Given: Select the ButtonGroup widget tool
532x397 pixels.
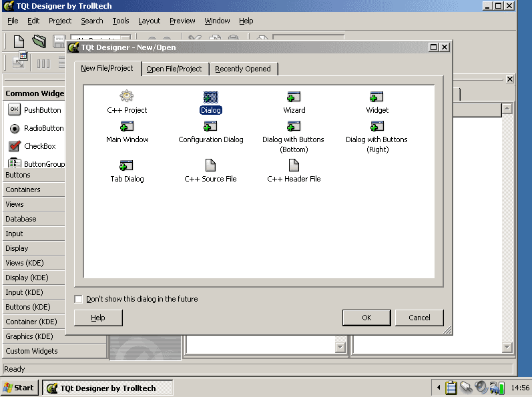Looking at the screenshot, I should [x=36, y=163].
